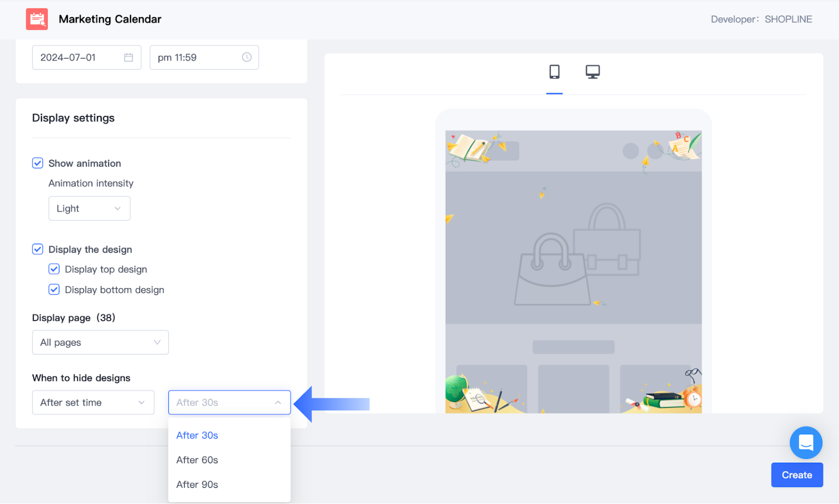Uncheck Display top design
The height and width of the screenshot is (504, 839).
pos(54,269)
